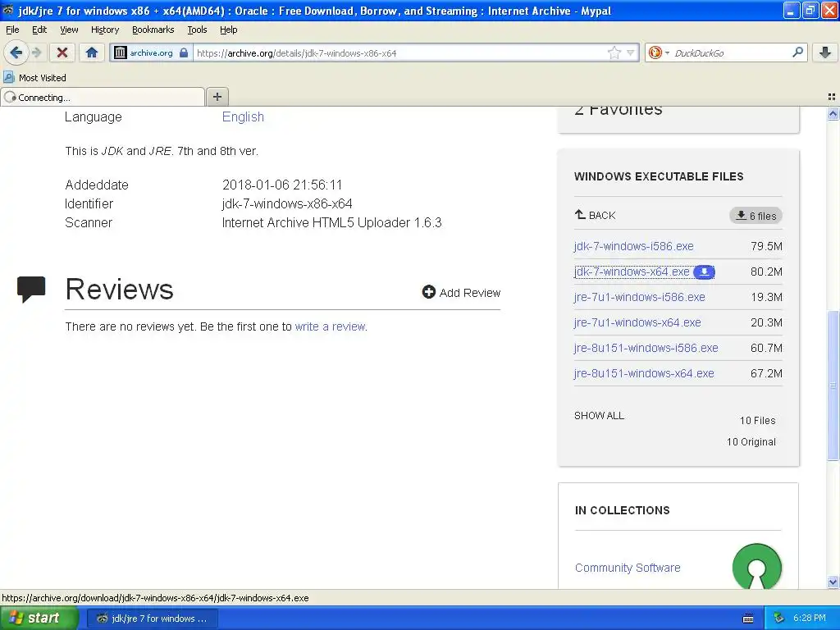Click the address bar URL field

(x=399, y=52)
